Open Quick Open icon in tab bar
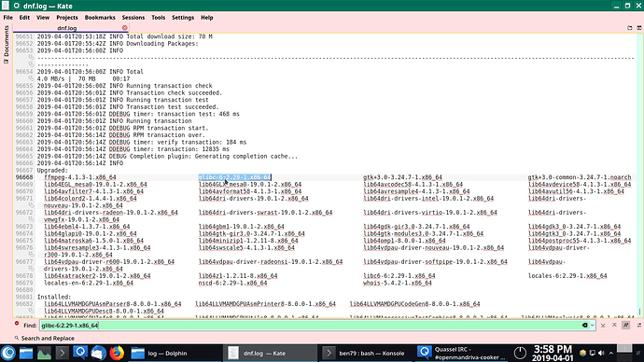This screenshot has width=644, height=362. [630, 28]
